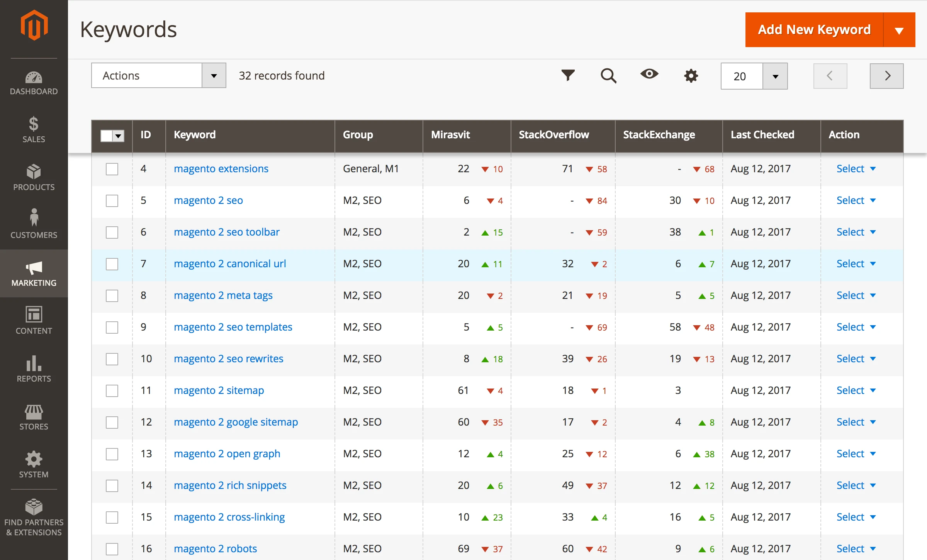Open the Filters funnel icon
Viewport: 927px width, 560px height.
(568, 75)
